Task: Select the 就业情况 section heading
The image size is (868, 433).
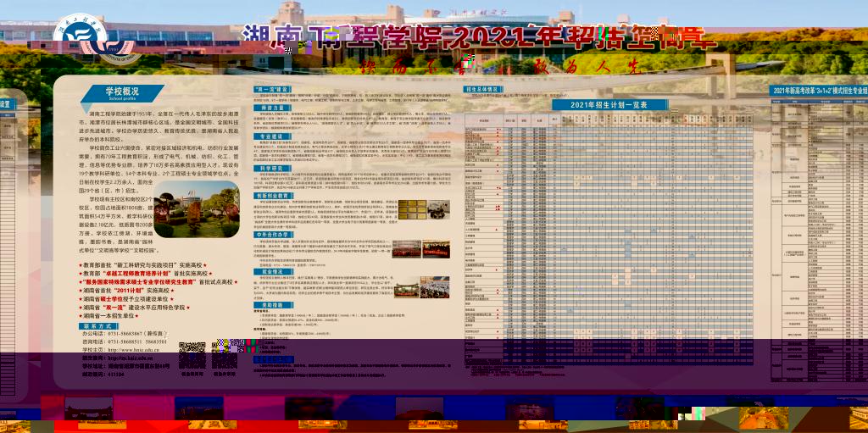Action: (x=272, y=272)
